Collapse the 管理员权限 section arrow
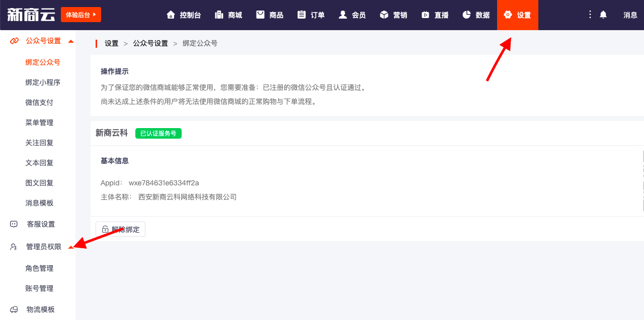The height and width of the screenshot is (320, 644). (71, 247)
